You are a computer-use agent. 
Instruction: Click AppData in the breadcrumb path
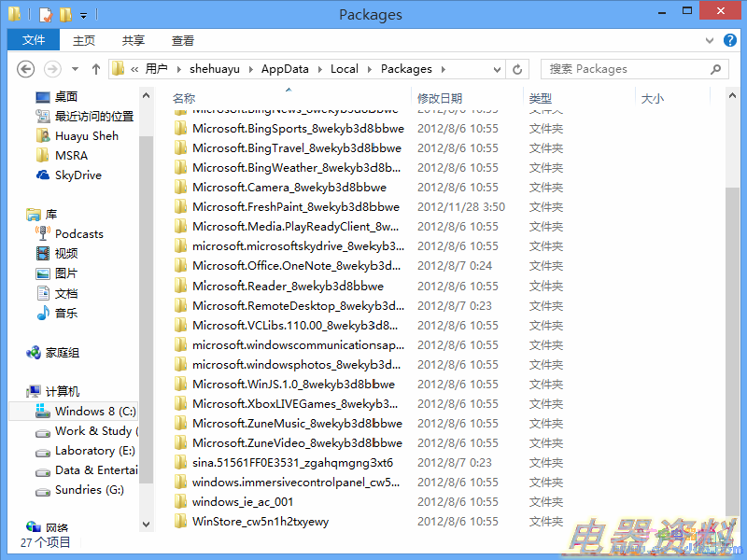(x=285, y=69)
